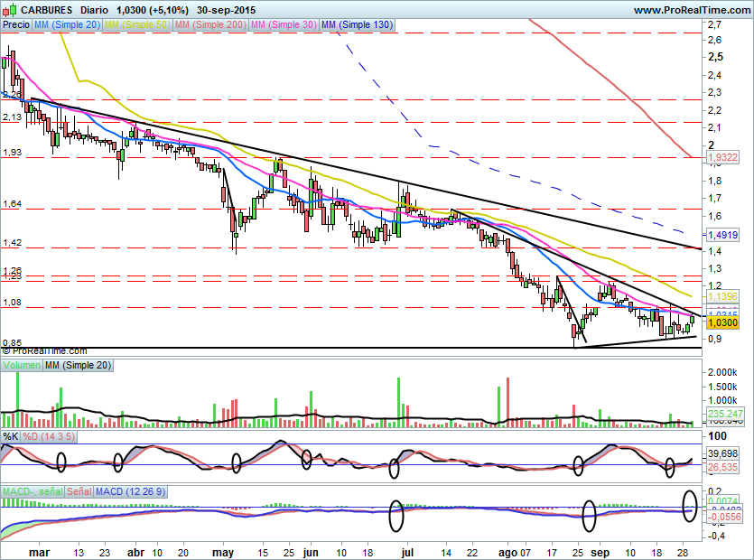Click the 1,1396 yellow moving average value tag
754x560 pixels.
[722, 297]
